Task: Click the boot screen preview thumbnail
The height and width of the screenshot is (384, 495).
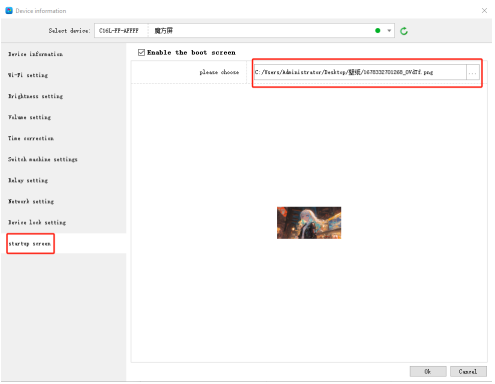Action: [309, 223]
